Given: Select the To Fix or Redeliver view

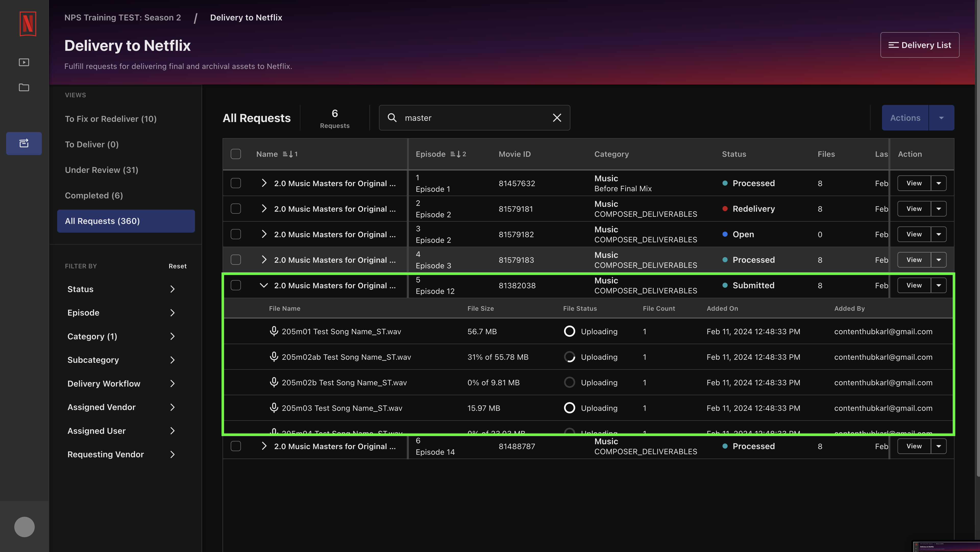Looking at the screenshot, I should coord(111,119).
